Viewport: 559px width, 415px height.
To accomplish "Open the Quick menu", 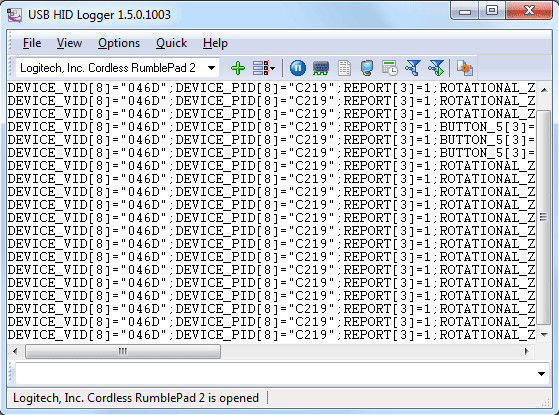I will 171,43.
